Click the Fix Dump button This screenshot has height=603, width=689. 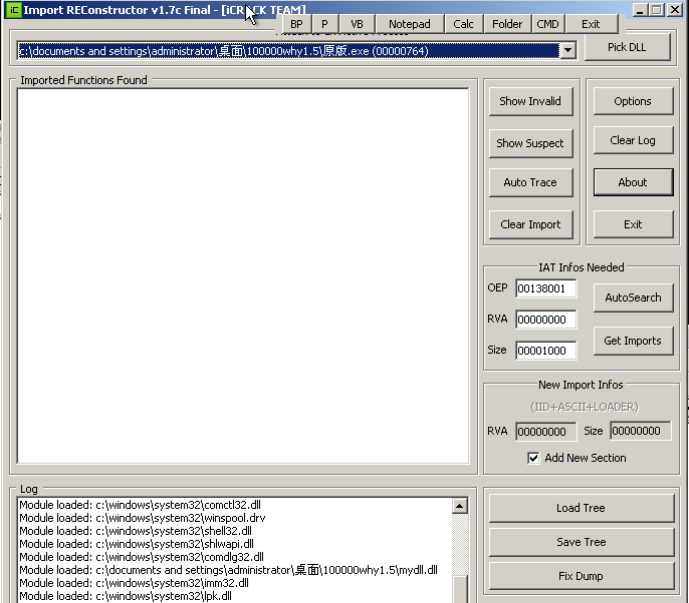coord(580,576)
